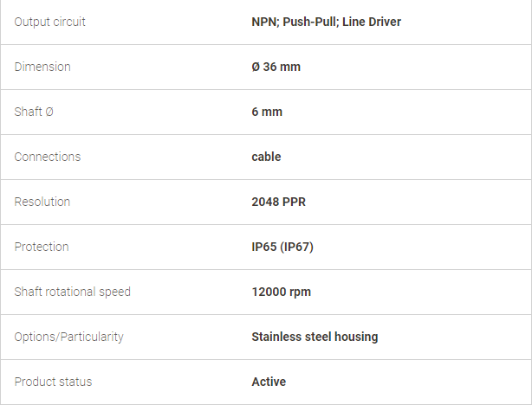The height and width of the screenshot is (405, 532).
Task: Click the Output circuit label
Action: point(49,22)
